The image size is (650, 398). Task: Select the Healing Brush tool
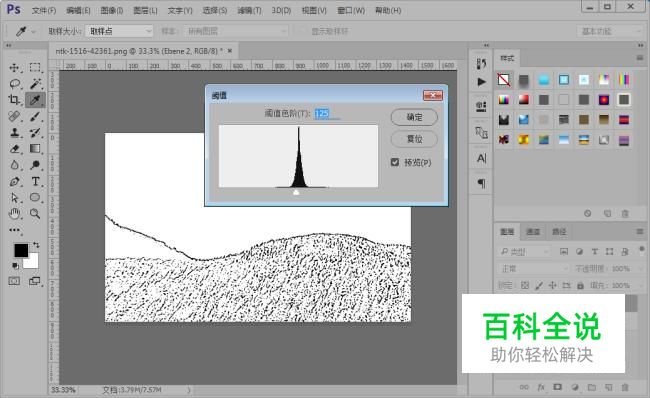(x=15, y=116)
